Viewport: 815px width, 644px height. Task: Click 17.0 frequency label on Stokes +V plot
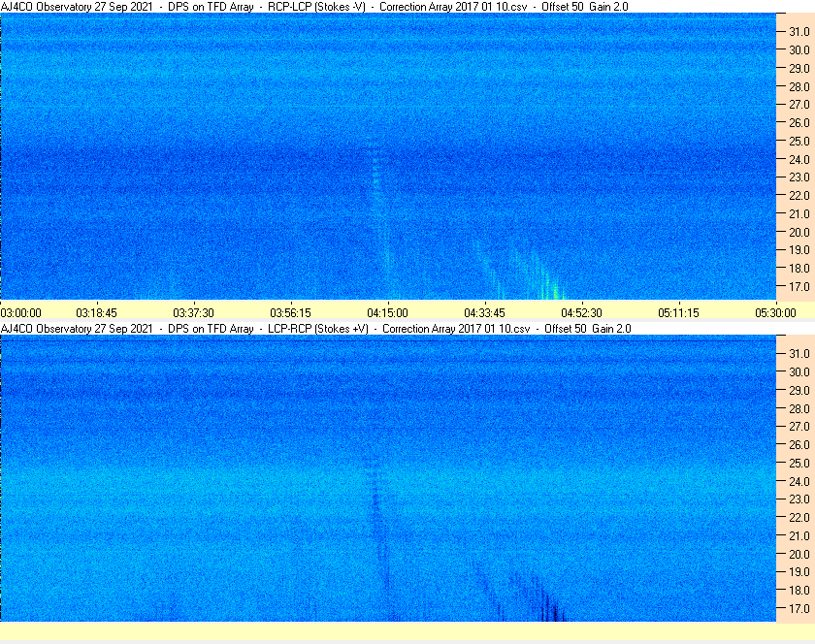[x=799, y=608]
